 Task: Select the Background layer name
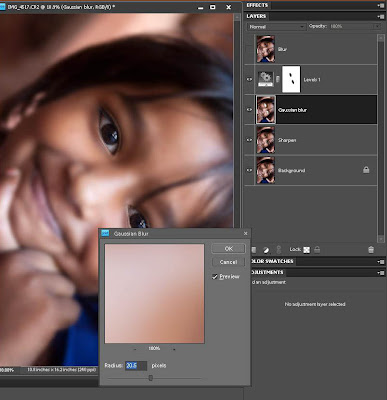[x=291, y=171]
